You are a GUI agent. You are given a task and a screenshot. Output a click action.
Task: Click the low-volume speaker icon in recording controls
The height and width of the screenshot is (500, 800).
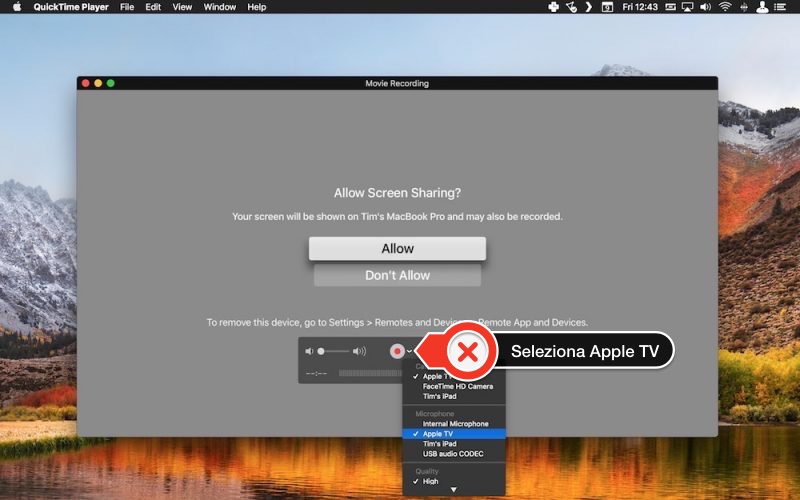(x=309, y=351)
